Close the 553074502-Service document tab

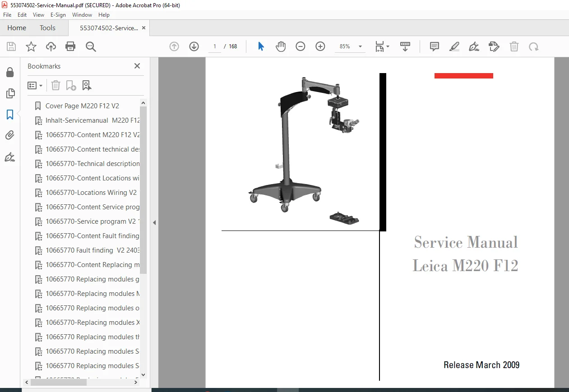tap(144, 28)
